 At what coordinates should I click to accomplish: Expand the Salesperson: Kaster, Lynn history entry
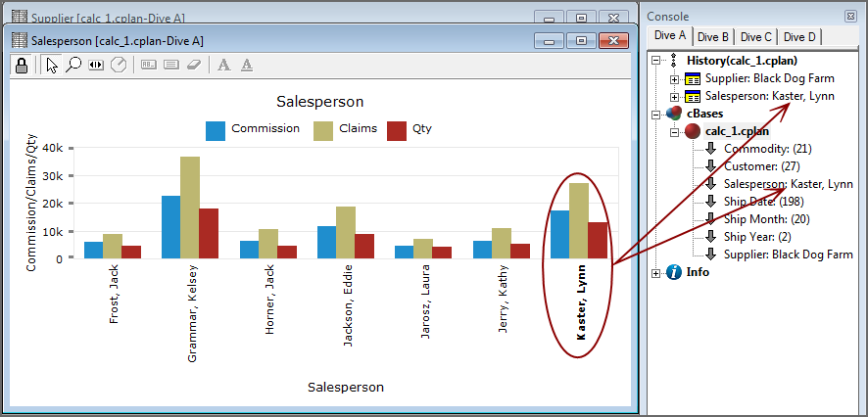click(x=674, y=97)
